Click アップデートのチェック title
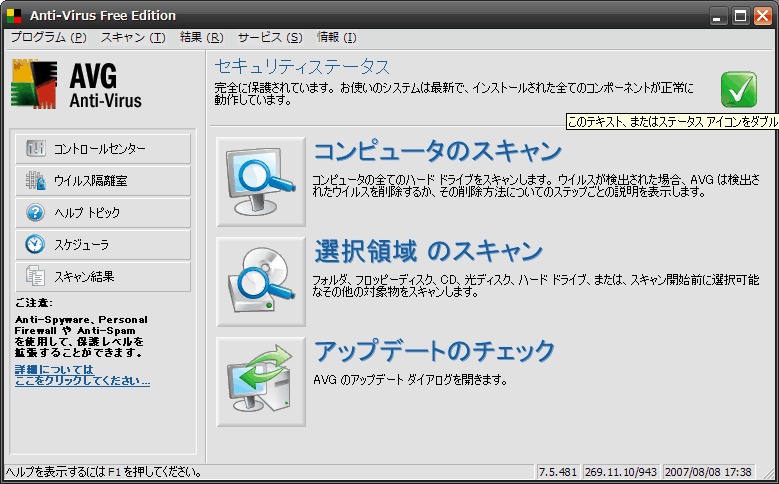The height and width of the screenshot is (484, 779). pos(434,351)
